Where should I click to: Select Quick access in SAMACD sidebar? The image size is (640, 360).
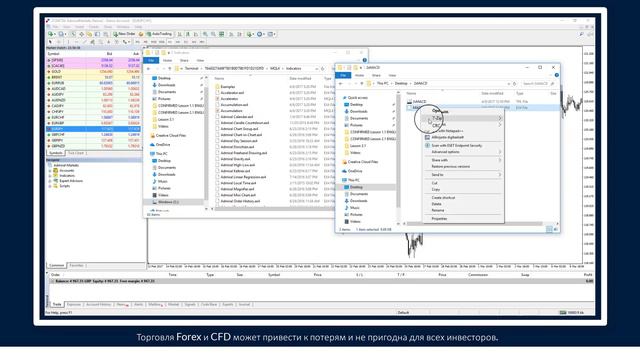tap(357, 98)
